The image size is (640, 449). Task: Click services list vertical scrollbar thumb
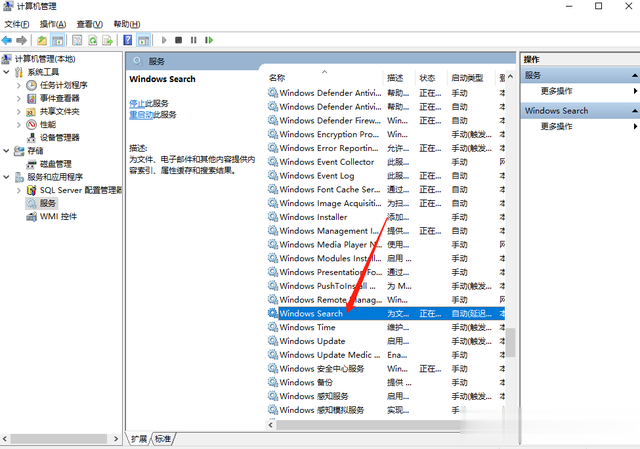point(510,342)
